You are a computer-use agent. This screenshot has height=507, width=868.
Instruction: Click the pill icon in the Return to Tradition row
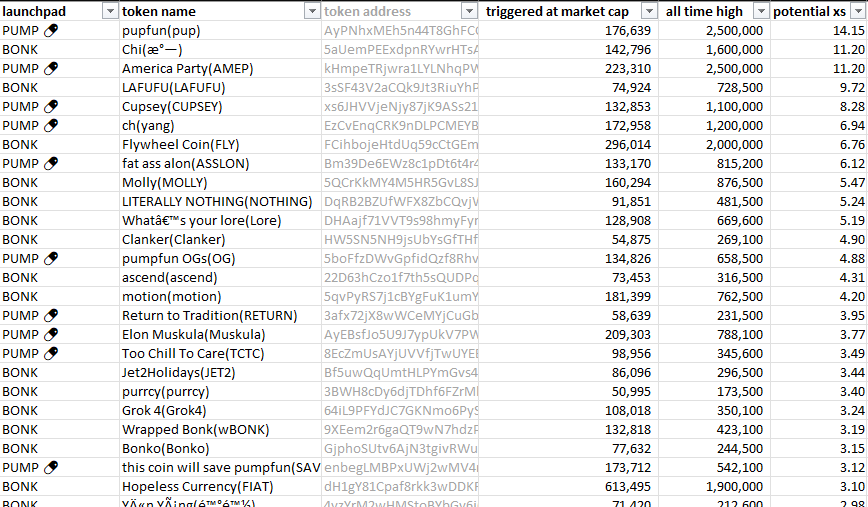[x=51, y=315]
